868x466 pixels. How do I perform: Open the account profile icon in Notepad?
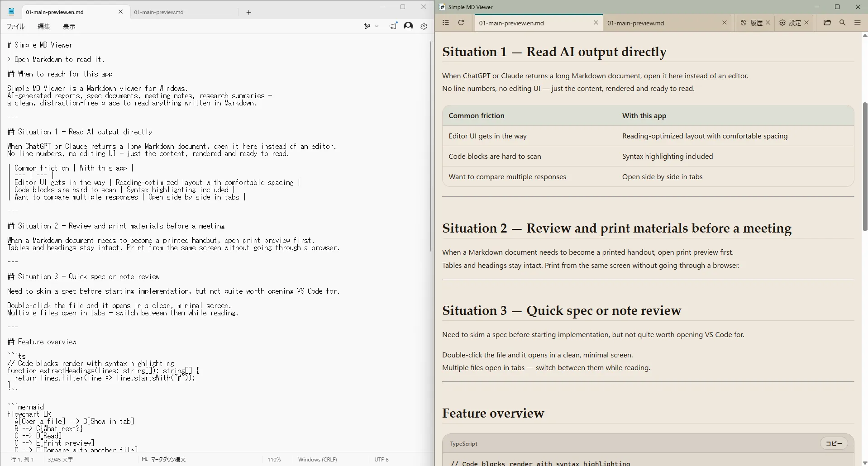[x=408, y=26]
